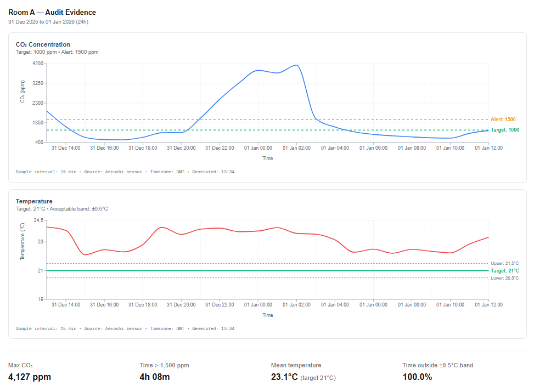Select the green "Target: 1000" line label
Viewport: 534px width, 392px height.
click(x=504, y=130)
